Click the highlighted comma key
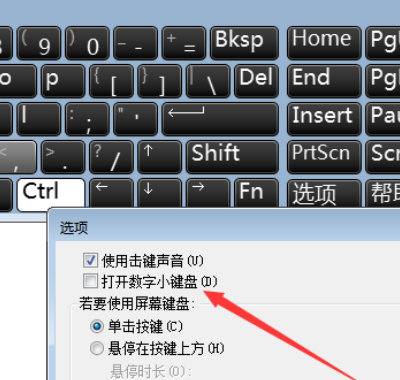 [x=17, y=157]
